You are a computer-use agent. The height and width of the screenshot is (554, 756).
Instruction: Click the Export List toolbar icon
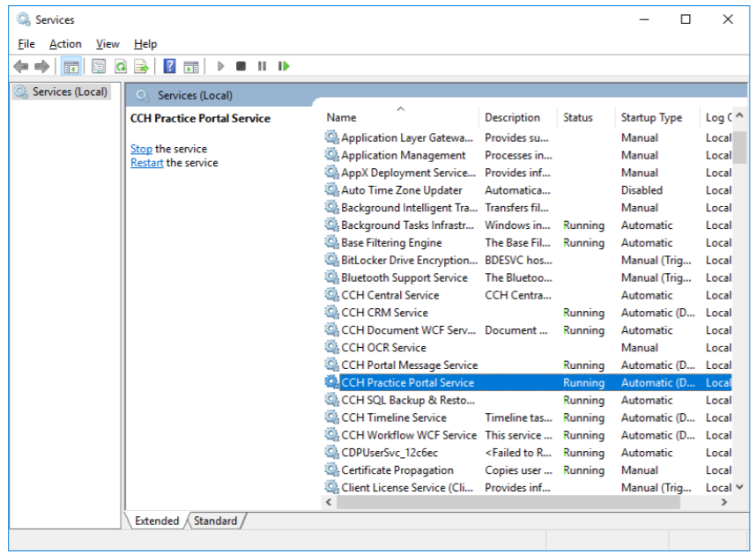[142, 66]
